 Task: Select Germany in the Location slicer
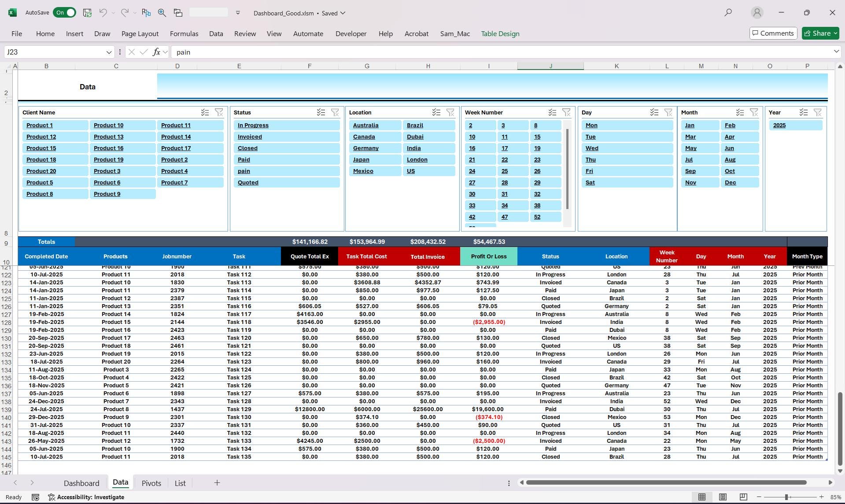coord(375,148)
